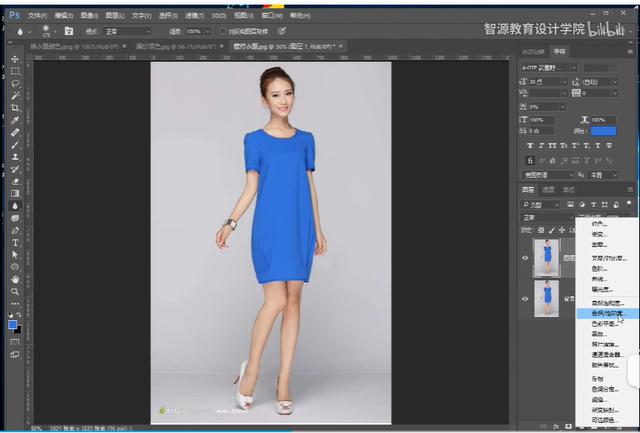
Task: Select the History Brush tool
Action: pos(15,169)
